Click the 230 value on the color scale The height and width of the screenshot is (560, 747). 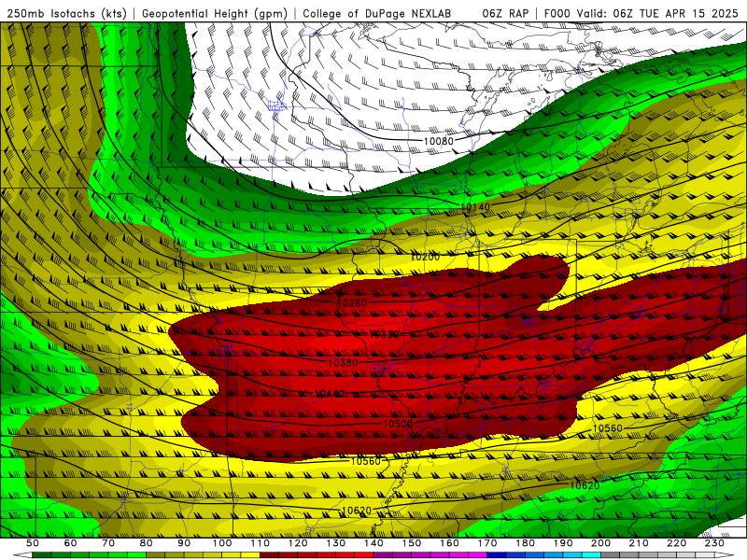[x=714, y=543]
